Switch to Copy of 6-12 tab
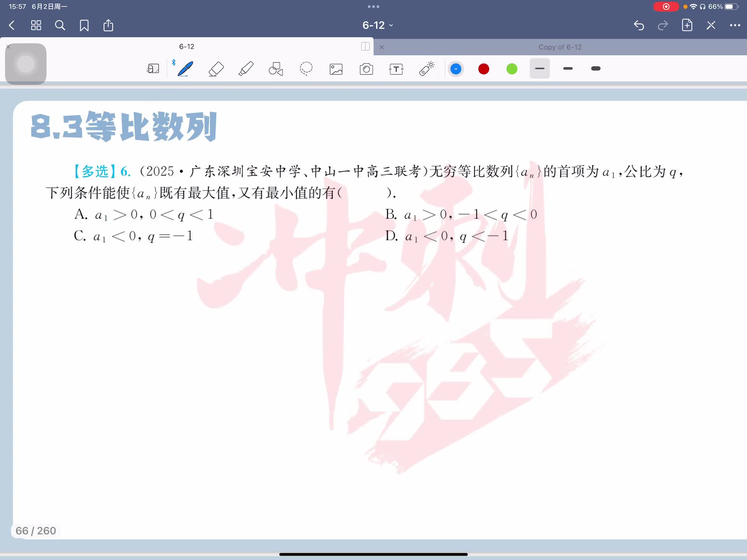Viewport: 747px width, 560px height. [559, 47]
